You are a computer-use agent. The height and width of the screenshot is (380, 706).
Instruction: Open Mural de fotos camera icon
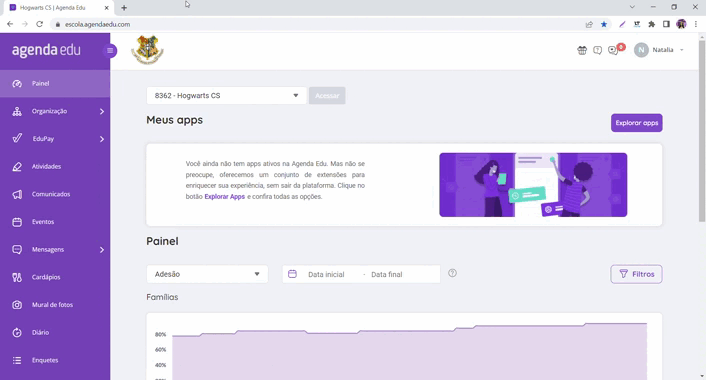(x=17, y=305)
